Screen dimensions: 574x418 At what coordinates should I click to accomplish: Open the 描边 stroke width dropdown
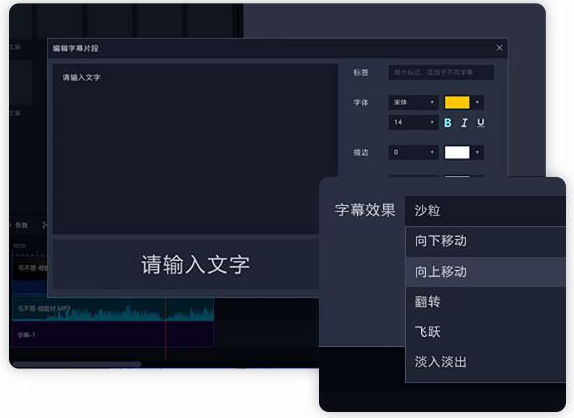coord(413,152)
